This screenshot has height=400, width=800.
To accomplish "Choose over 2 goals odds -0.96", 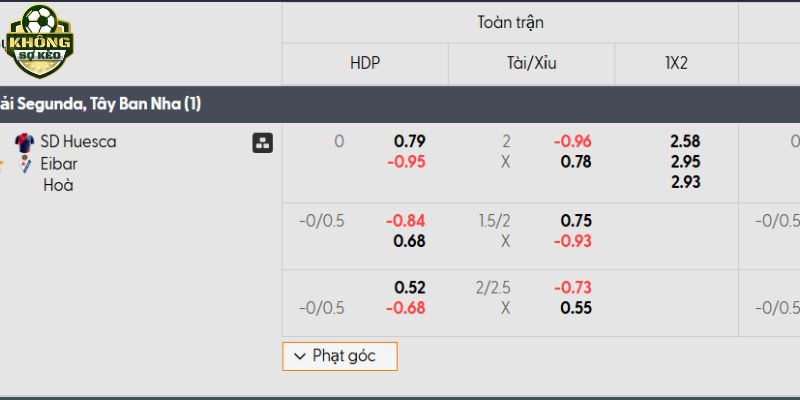I will coord(572,141).
